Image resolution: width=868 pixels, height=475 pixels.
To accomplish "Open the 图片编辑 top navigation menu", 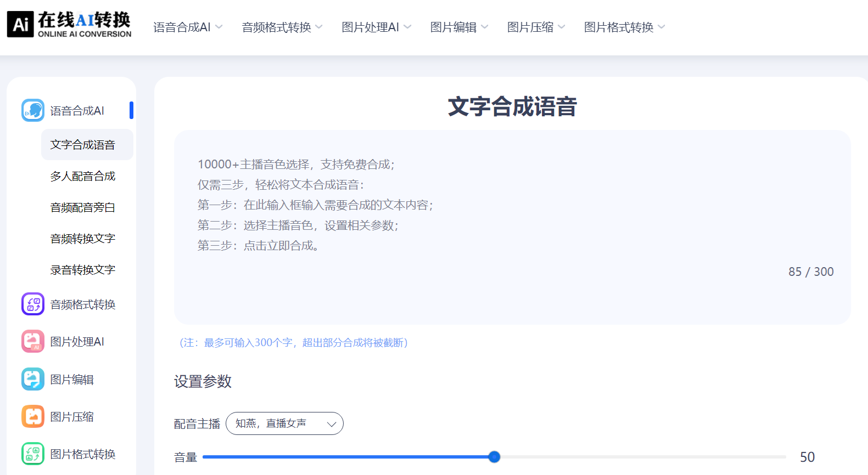I will [x=459, y=27].
